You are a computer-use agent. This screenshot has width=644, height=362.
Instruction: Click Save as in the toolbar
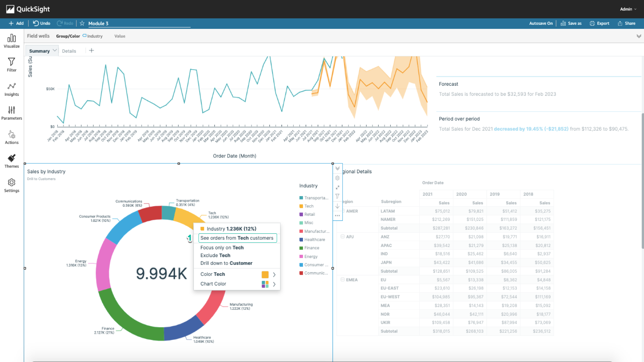click(571, 23)
